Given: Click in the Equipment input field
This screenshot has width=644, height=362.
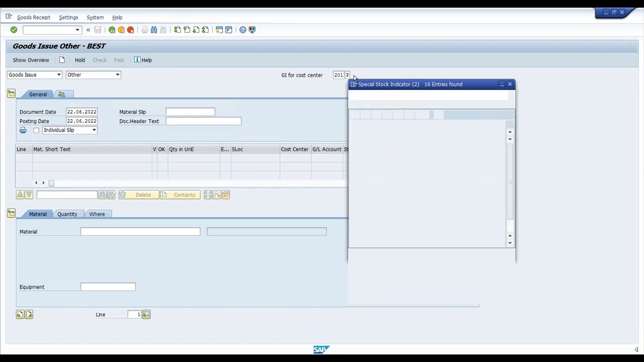Looking at the screenshot, I should [108, 287].
